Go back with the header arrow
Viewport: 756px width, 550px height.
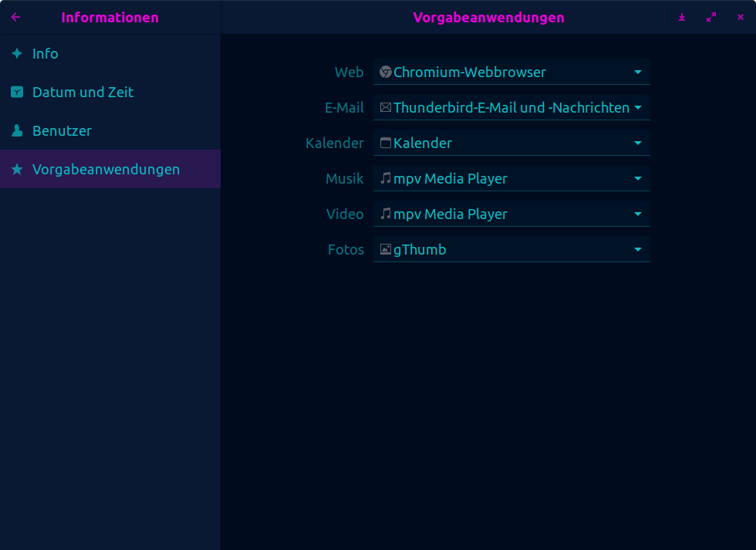15,17
